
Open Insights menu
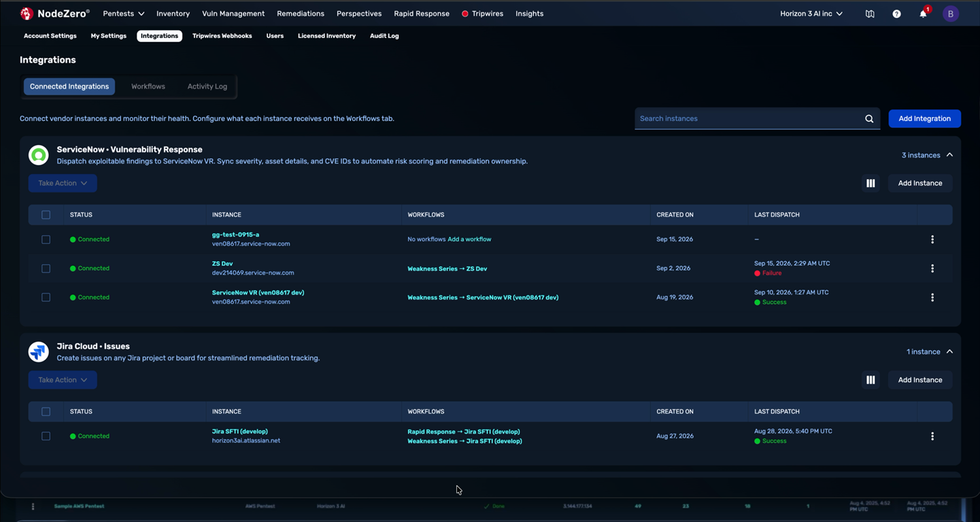(x=530, y=14)
